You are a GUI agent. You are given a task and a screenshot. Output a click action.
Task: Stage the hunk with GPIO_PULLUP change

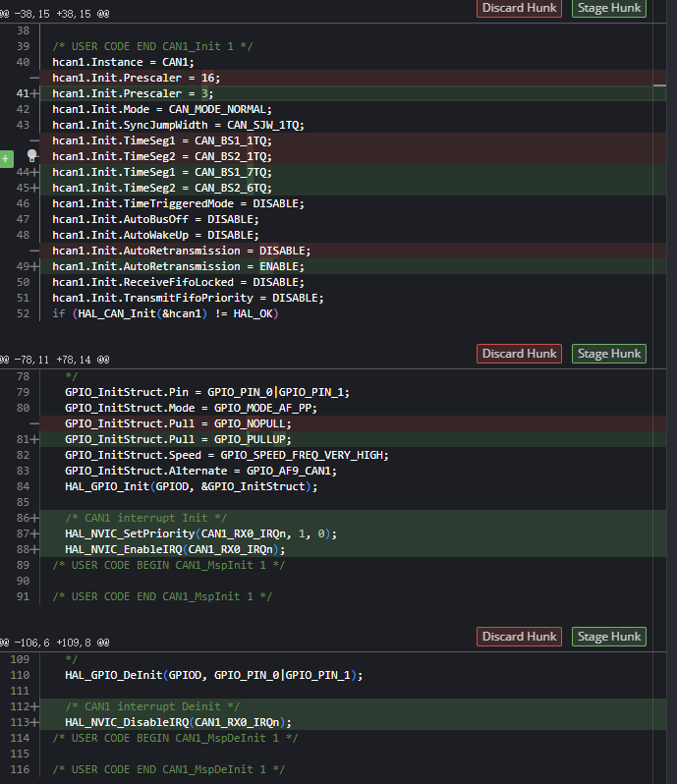pyautogui.click(x=608, y=354)
